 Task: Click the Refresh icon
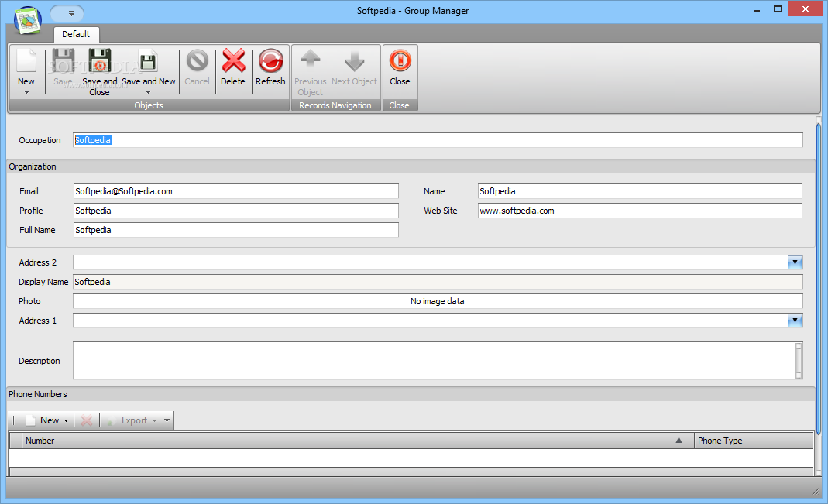point(270,60)
